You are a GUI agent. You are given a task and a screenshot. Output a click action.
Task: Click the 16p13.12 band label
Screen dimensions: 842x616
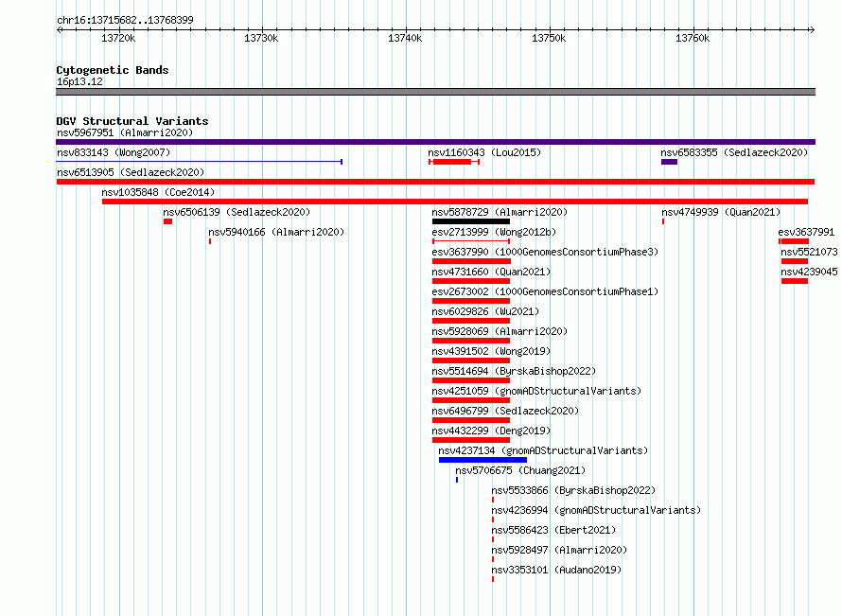[x=79, y=81]
